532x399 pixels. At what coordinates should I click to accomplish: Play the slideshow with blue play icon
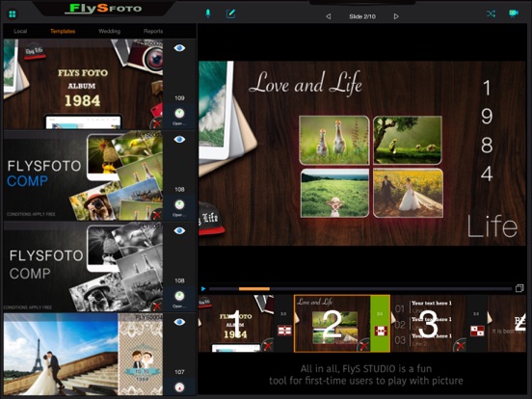203,289
